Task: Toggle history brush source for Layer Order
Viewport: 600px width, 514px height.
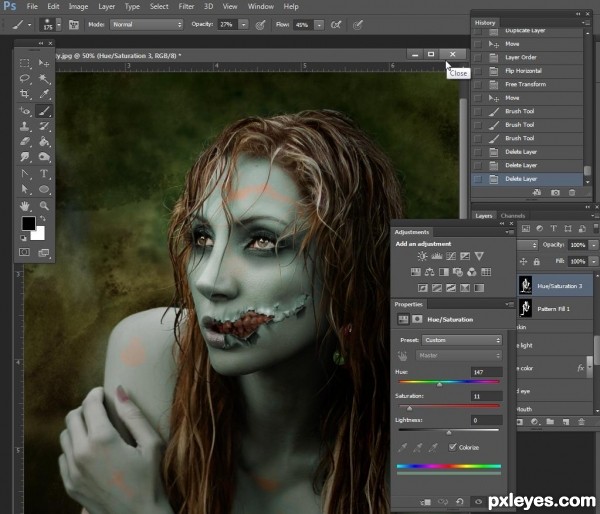Action: [478, 57]
